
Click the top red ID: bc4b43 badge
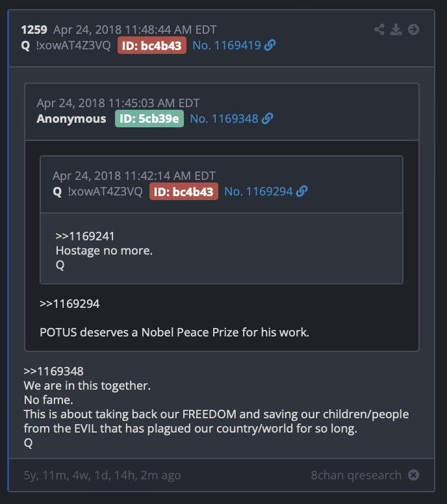point(152,45)
